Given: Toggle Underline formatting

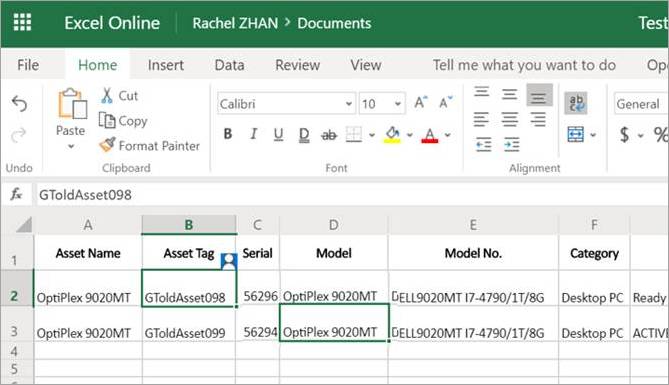Looking at the screenshot, I should [x=278, y=135].
